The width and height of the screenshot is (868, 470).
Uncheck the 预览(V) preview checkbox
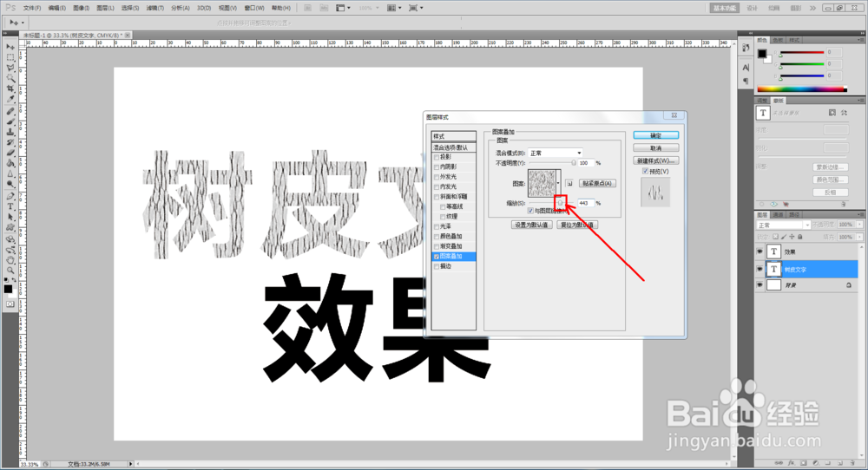pos(646,172)
